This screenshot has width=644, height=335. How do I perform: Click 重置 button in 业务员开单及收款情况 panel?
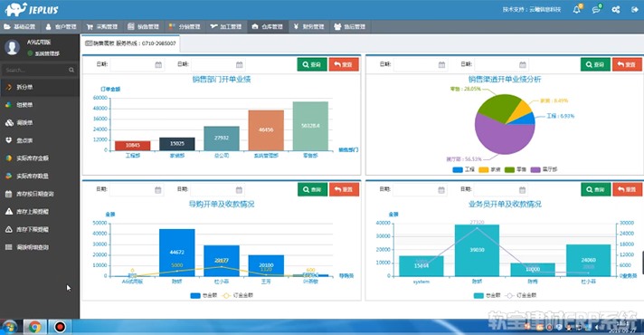[628, 189]
